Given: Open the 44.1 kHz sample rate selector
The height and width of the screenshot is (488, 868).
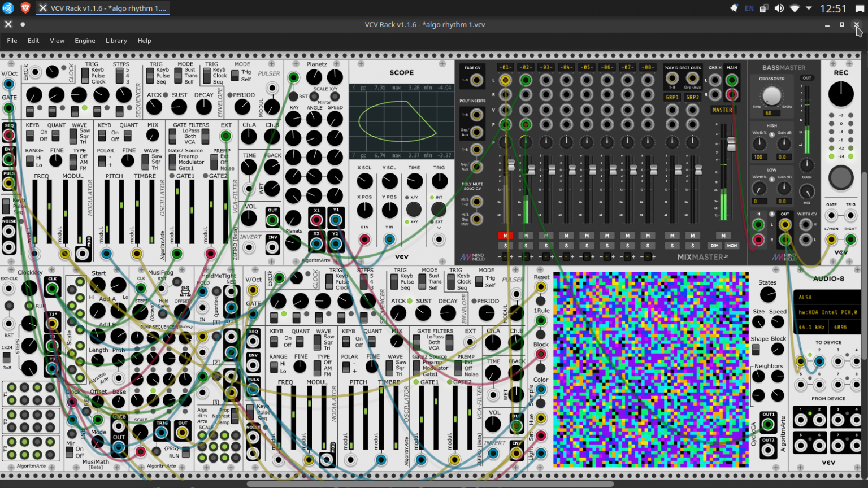Looking at the screenshot, I should tap(811, 327).
